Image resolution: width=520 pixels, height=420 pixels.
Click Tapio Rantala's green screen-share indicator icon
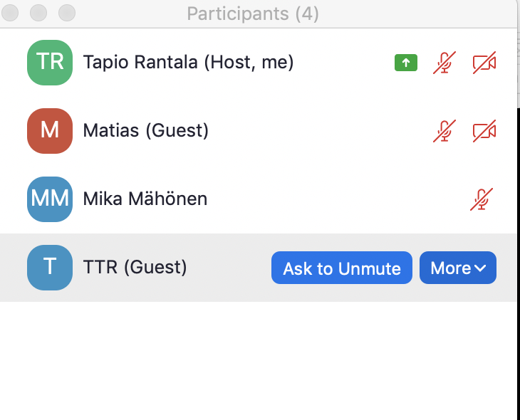click(x=406, y=63)
